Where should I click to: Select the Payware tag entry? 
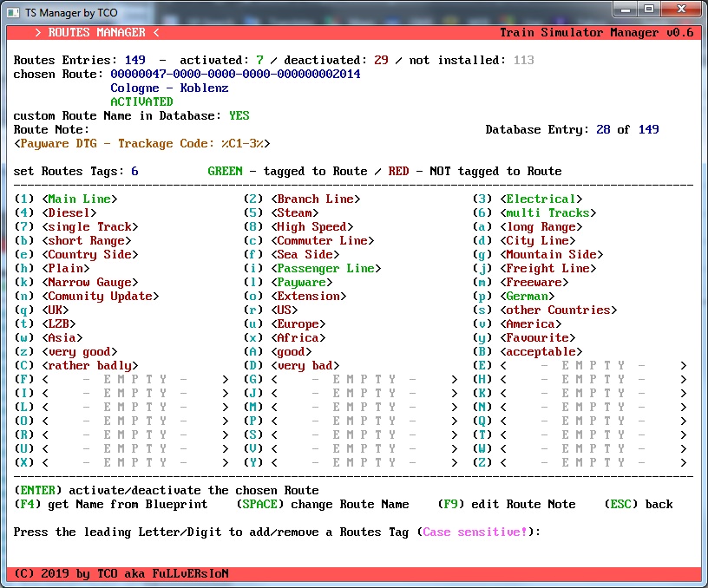pos(288,283)
